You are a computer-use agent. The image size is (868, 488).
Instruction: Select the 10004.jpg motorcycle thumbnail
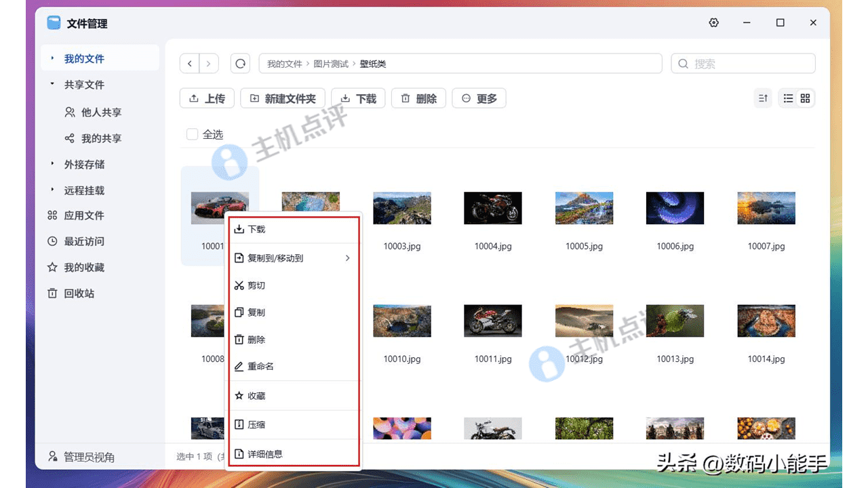click(493, 208)
